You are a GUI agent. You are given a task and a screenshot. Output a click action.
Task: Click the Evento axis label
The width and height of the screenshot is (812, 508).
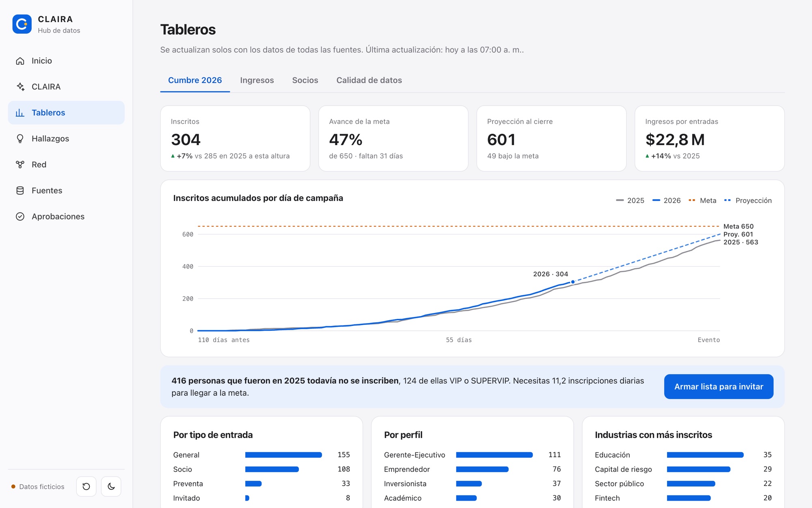[x=708, y=340]
